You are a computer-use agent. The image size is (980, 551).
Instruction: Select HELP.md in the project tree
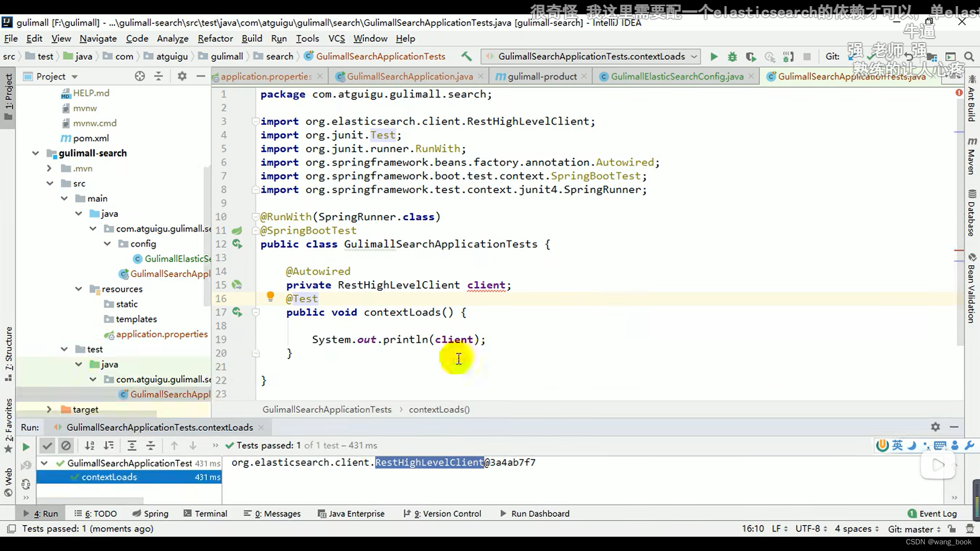pyautogui.click(x=90, y=93)
